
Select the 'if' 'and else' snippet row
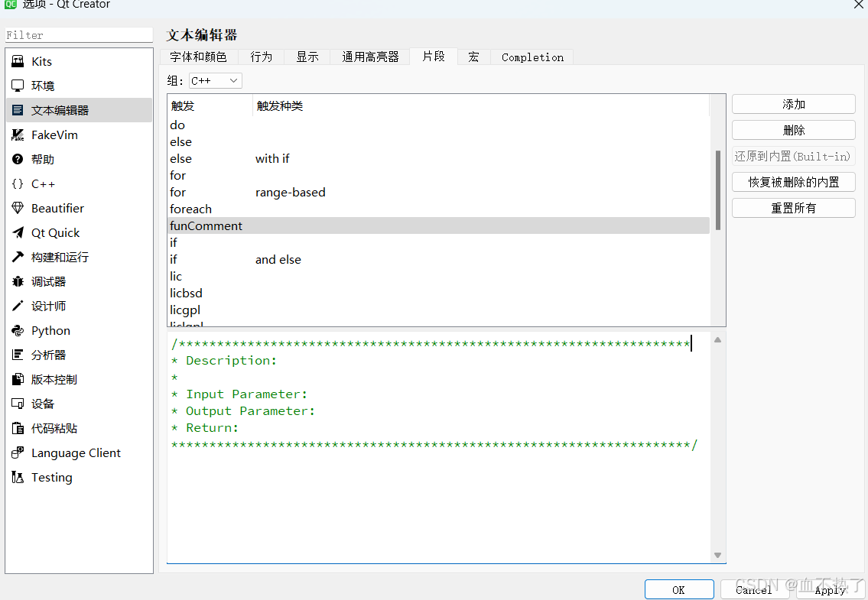pyautogui.click(x=438, y=260)
